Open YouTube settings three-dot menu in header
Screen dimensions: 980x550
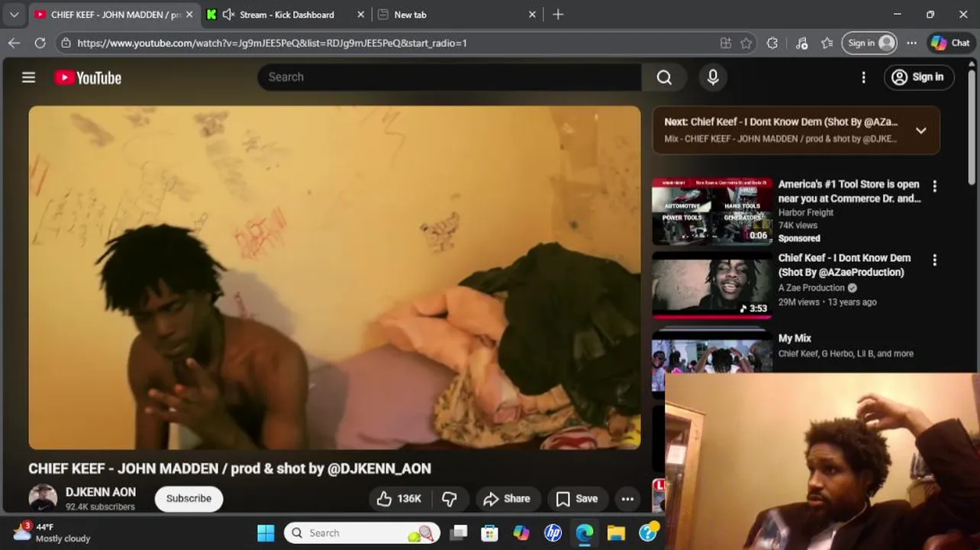pos(863,77)
